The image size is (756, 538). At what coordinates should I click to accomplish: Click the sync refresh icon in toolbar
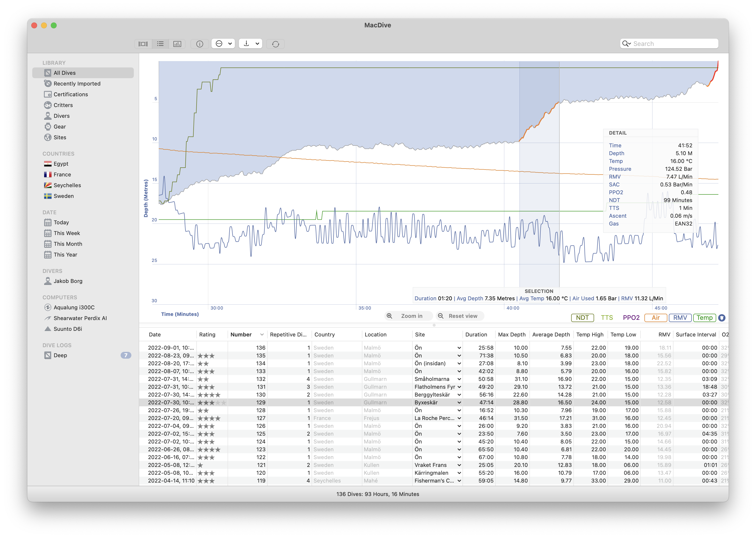[x=275, y=44]
